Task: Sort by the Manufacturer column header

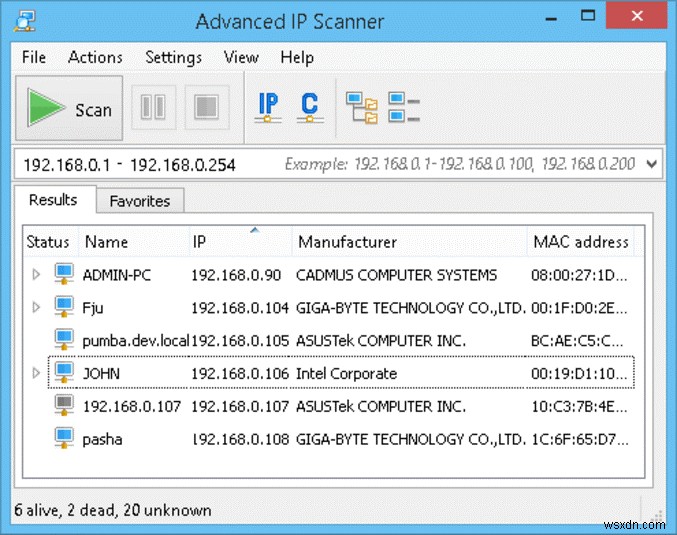Action: tap(348, 242)
